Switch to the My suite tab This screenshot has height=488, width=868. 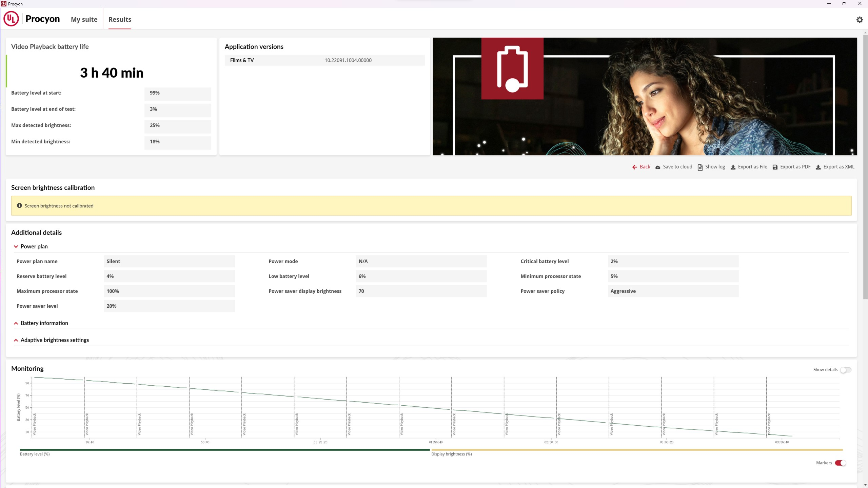click(84, 19)
